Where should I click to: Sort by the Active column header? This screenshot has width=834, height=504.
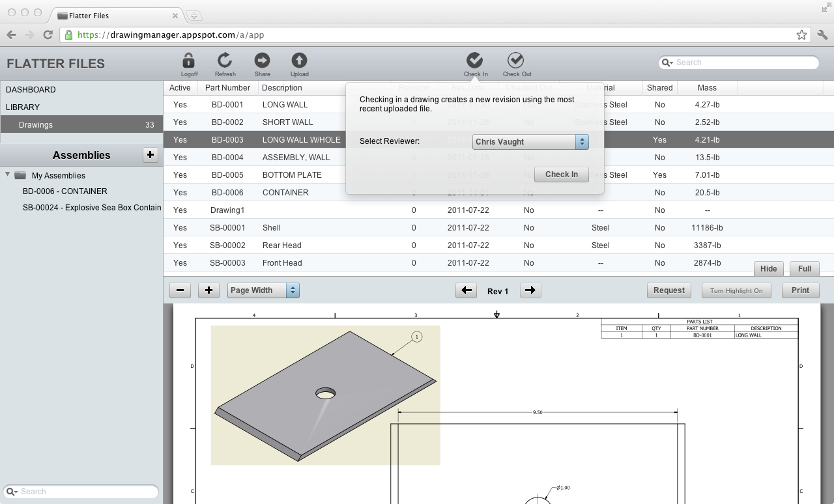coord(180,87)
